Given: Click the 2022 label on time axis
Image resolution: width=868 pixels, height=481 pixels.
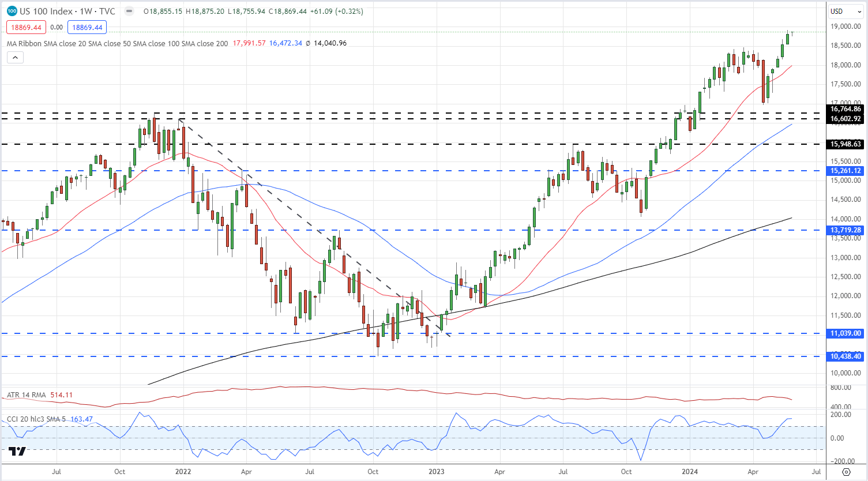Looking at the screenshot, I should [x=183, y=472].
